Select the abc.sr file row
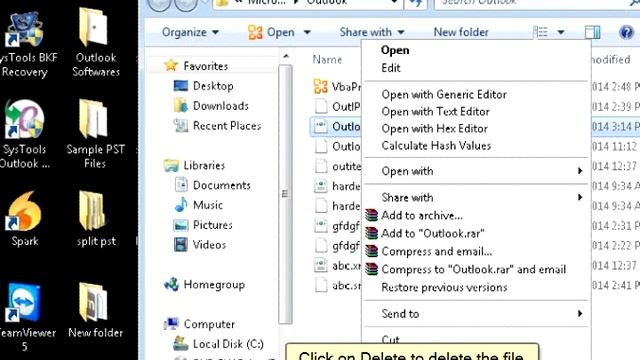640x360 pixels. [337, 285]
